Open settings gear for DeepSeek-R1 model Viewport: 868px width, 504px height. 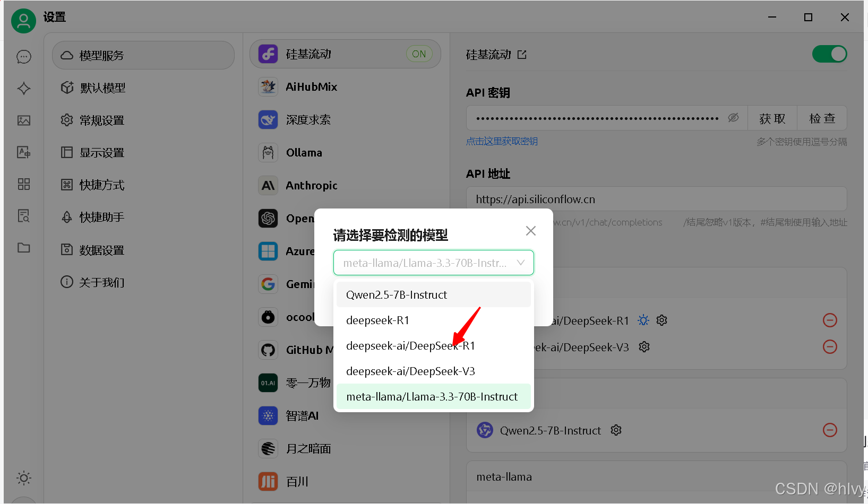click(x=661, y=320)
